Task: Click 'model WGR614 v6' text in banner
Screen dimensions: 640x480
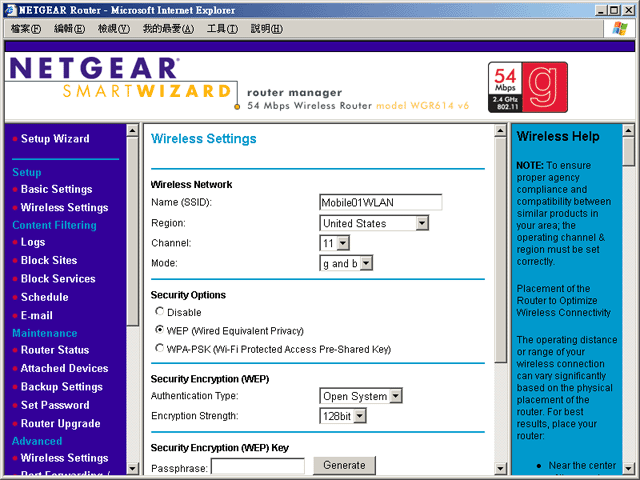Action: click(422, 106)
